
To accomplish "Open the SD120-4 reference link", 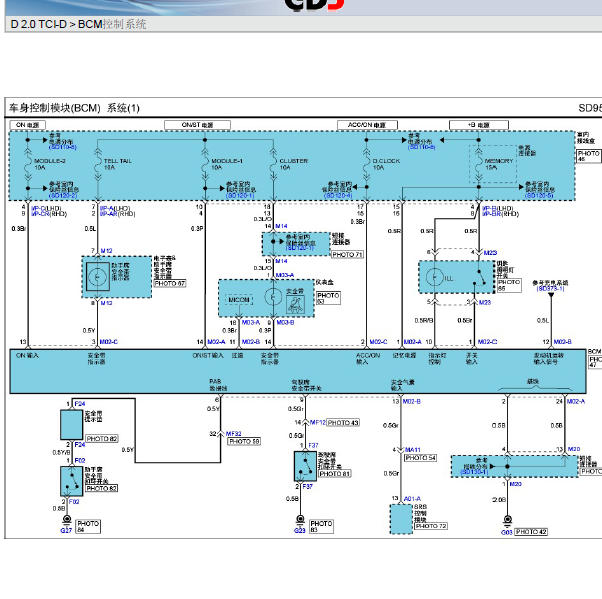I will (x=338, y=196).
